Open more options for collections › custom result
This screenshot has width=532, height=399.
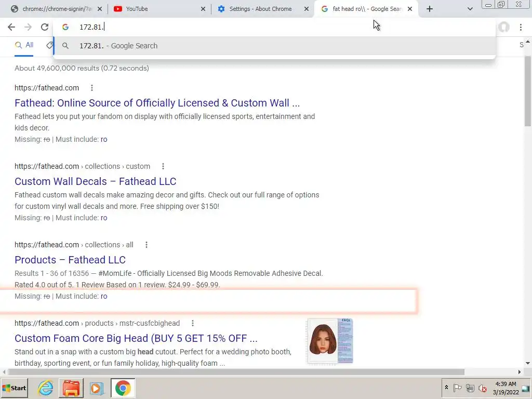(x=163, y=166)
